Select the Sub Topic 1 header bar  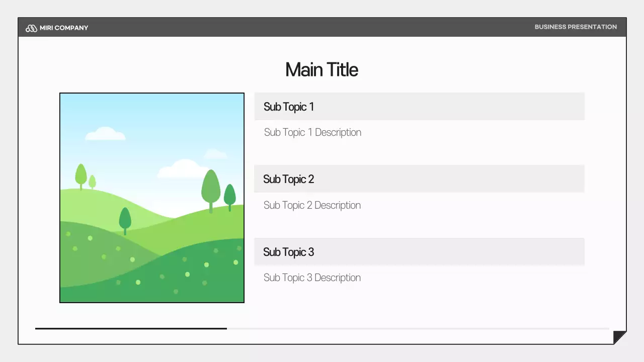pyautogui.click(x=419, y=106)
